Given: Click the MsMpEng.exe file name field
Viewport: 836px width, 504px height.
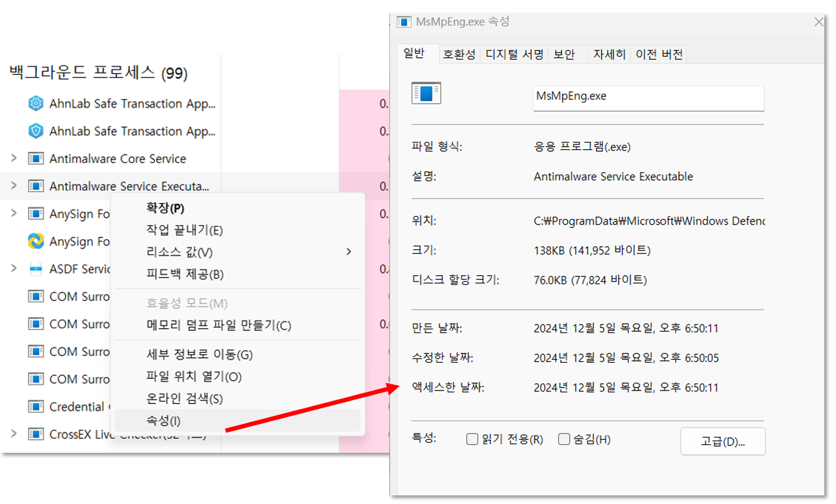Looking at the screenshot, I should 648,97.
